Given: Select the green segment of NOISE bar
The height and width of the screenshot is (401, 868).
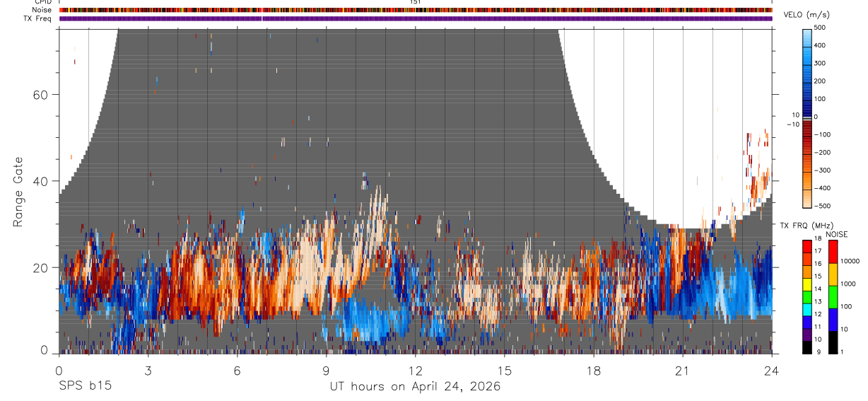Looking at the screenshot, I should pyautogui.click(x=833, y=297).
